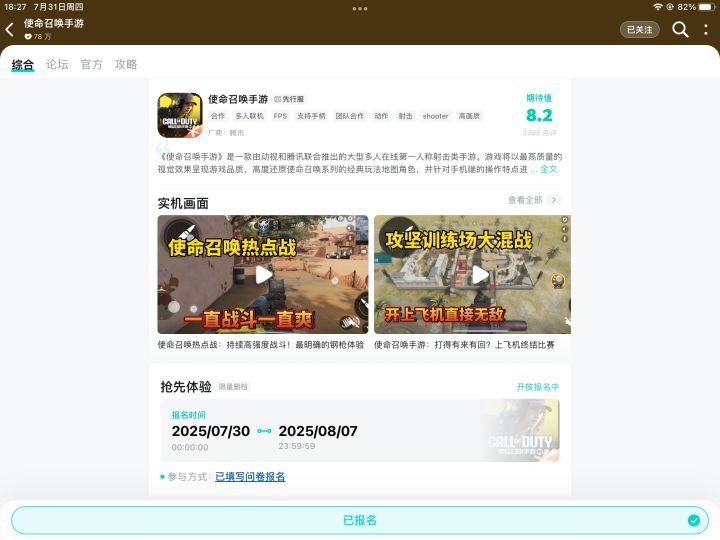This screenshot has width=720, height=540.
Task: Select the shooter tag
Action: pos(435,116)
